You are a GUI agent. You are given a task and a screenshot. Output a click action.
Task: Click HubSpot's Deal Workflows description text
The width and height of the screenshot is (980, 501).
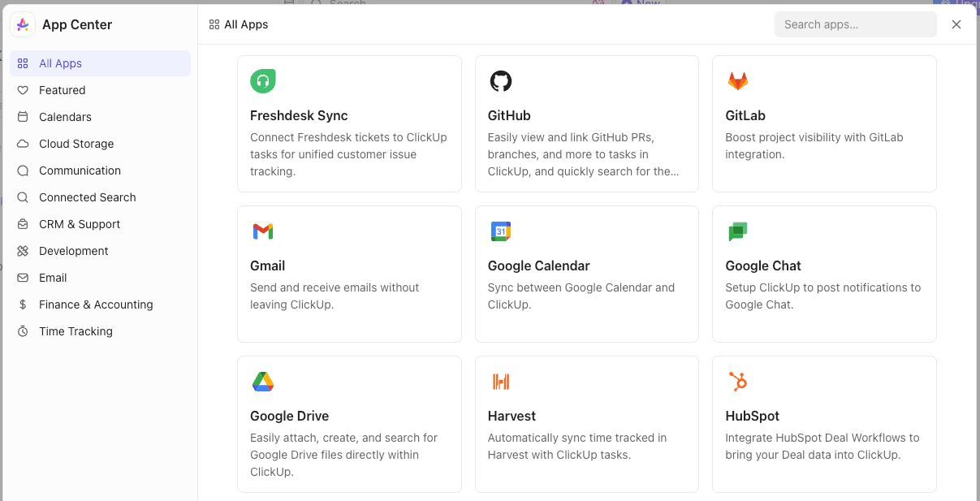tap(822, 446)
